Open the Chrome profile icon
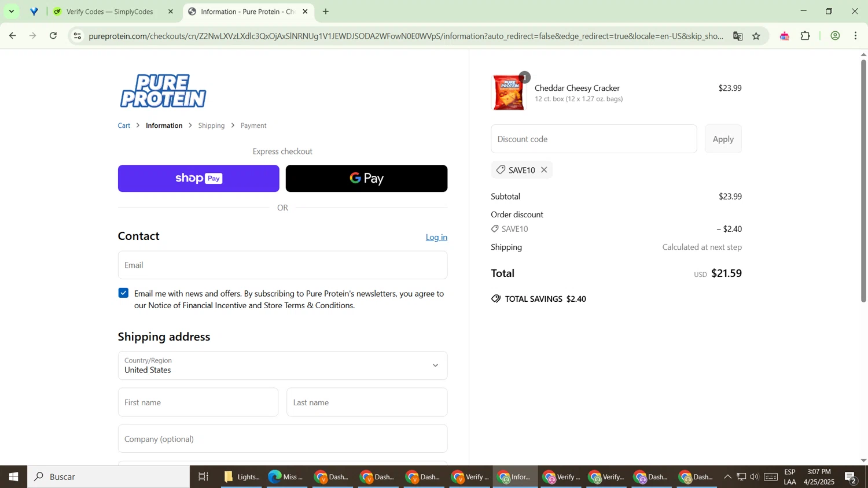Screen dimensions: 868x488 pyautogui.click(x=835, y=36)
